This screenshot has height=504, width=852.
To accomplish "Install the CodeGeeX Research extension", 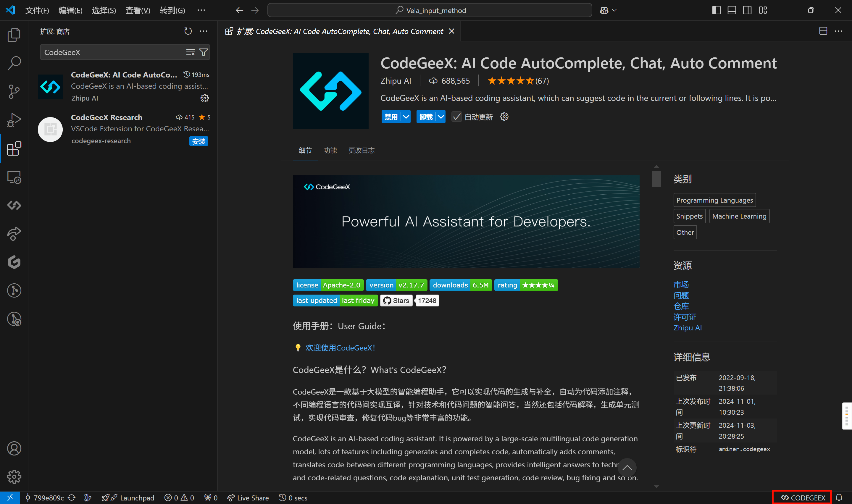I will (x=199, y=141).
